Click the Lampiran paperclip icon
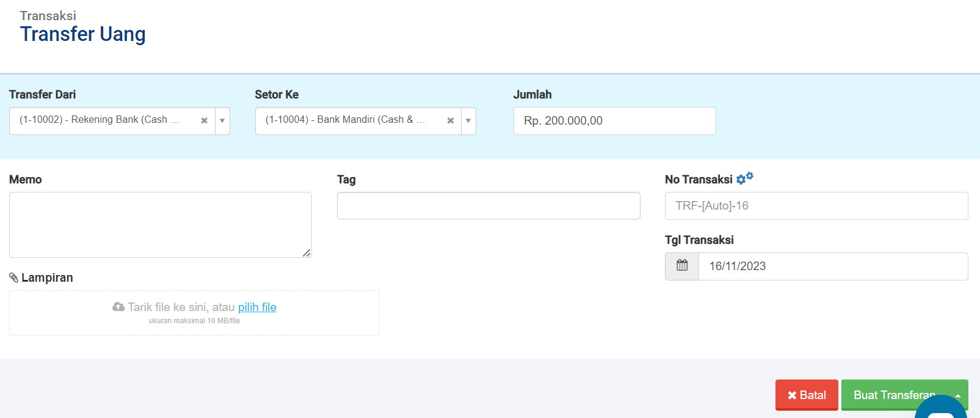The image size is (980, 418). coord(13,277)
